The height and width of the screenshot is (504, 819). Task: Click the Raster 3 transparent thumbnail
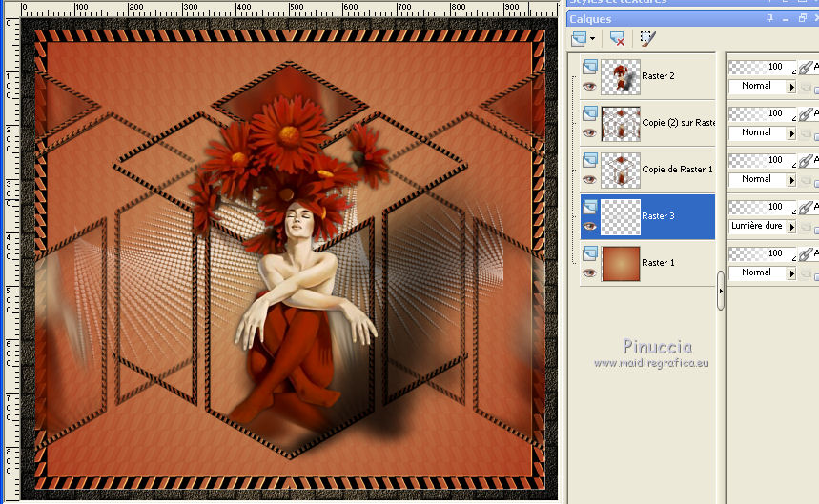pyautogui.click(x=621, y=217)
